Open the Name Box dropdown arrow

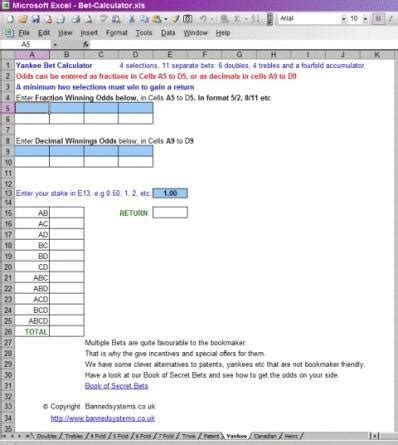click(55, 44)
